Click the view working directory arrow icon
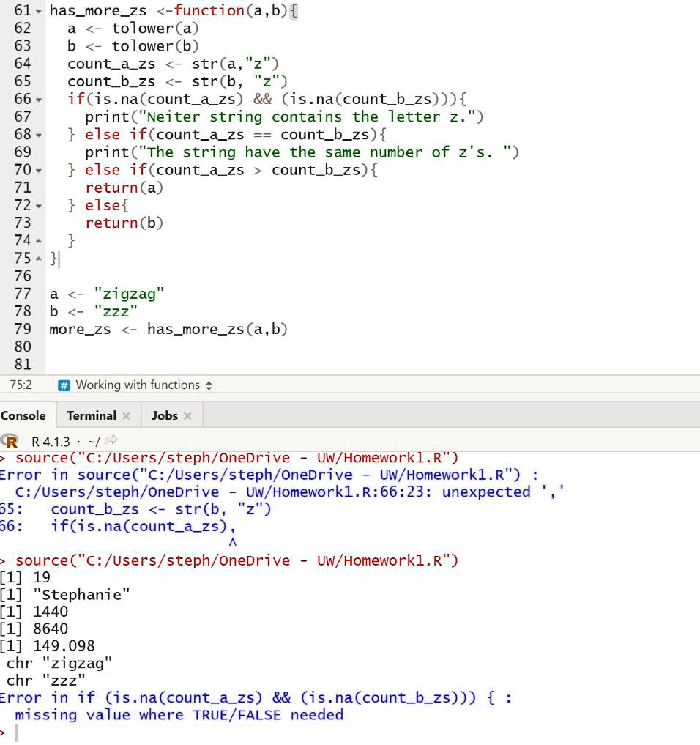 click(111, 440)
